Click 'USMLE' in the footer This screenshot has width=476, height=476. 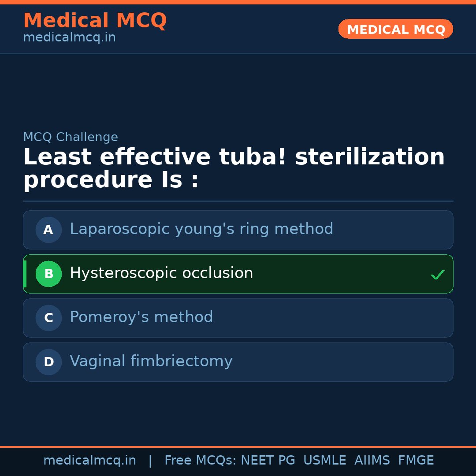click(x=324, y=461)
